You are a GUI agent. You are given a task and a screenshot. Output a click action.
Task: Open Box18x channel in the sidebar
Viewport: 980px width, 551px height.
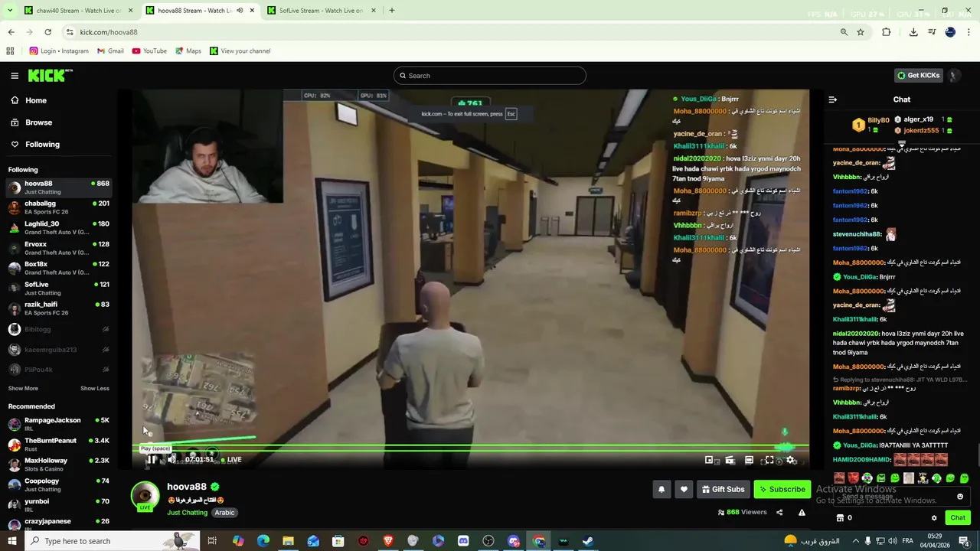tap(59, 268)
